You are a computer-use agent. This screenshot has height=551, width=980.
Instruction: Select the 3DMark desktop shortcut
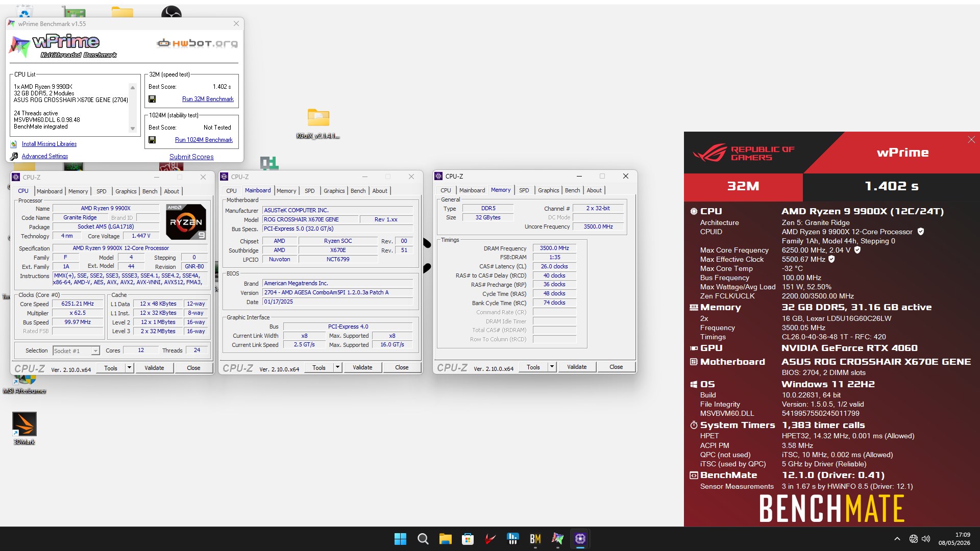[24, 428]
